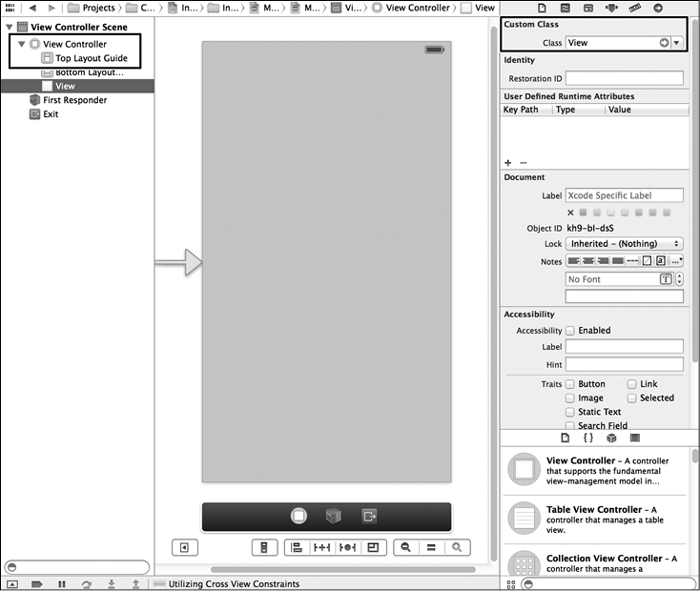
Task: Pick the first label color square in Document
Action: pos(584,213)
